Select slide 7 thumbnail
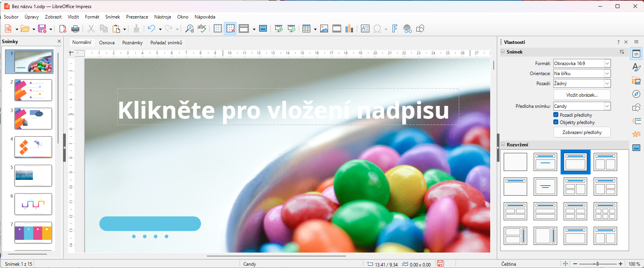 tap(33, 233)
